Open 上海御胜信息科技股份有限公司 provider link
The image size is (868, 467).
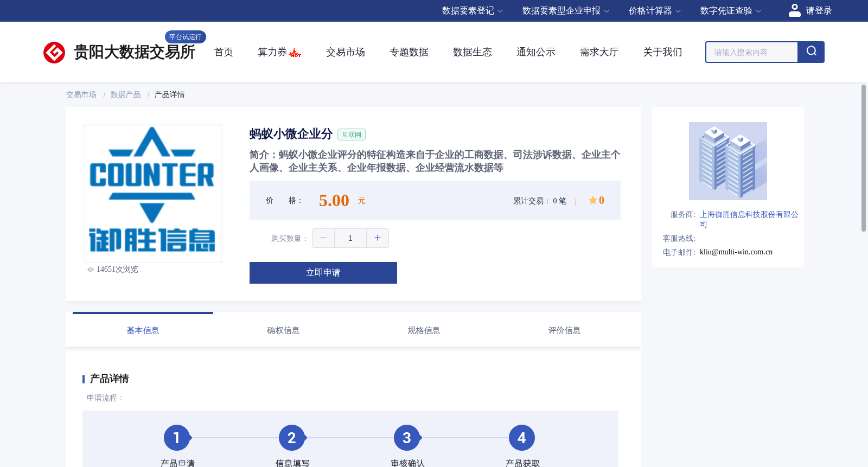(x=749, y=219)
